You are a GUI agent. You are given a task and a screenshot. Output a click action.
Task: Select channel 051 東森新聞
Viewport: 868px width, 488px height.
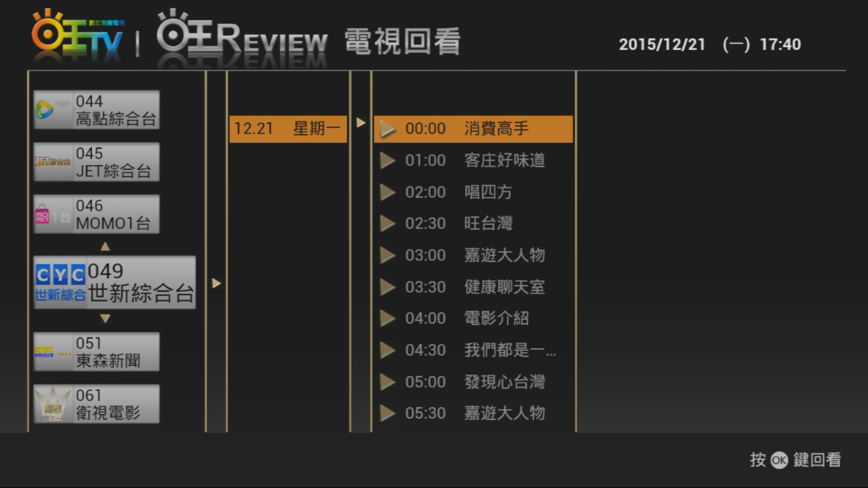96,352
